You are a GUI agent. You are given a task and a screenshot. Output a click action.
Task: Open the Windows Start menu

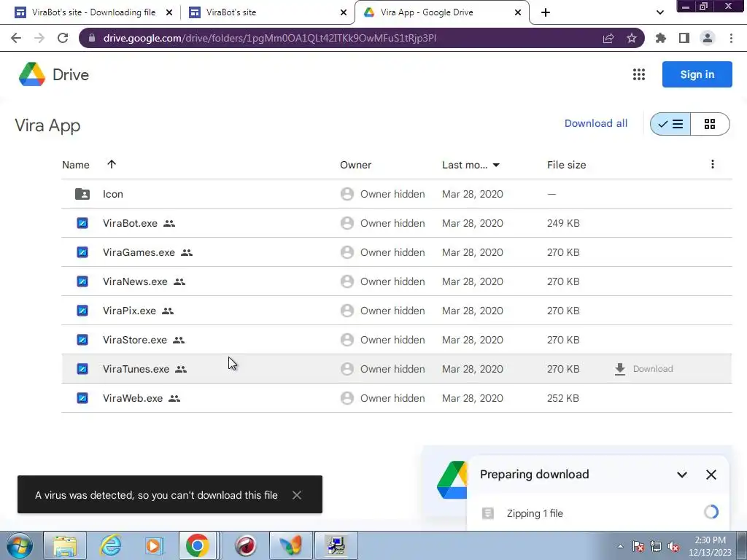pos(20,545)
